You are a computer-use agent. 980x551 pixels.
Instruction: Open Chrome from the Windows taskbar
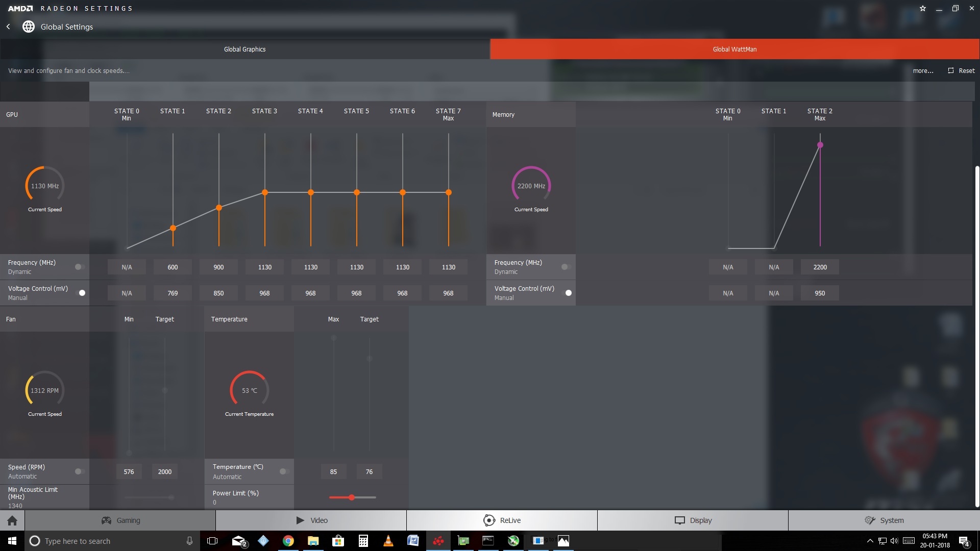tap(288, 541)
